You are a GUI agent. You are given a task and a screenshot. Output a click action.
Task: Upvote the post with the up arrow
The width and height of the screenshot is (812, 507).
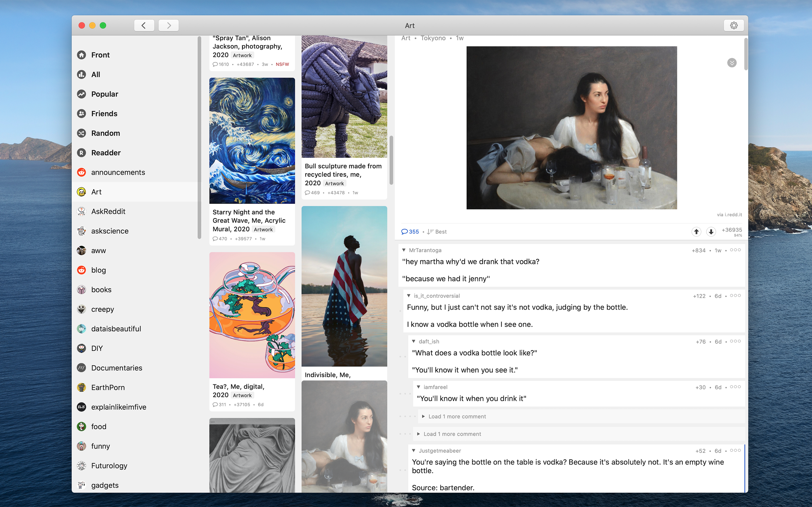pos(696,231)
